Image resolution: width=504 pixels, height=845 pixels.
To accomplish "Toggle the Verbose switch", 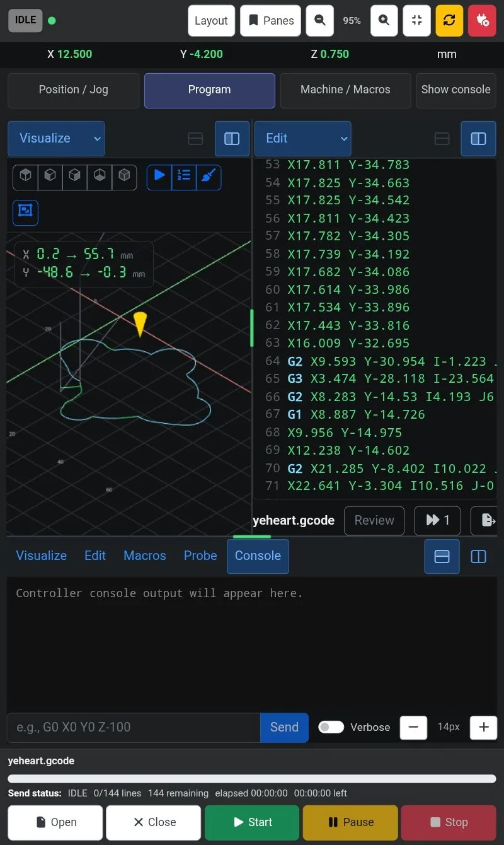I will tap(331, 727).
